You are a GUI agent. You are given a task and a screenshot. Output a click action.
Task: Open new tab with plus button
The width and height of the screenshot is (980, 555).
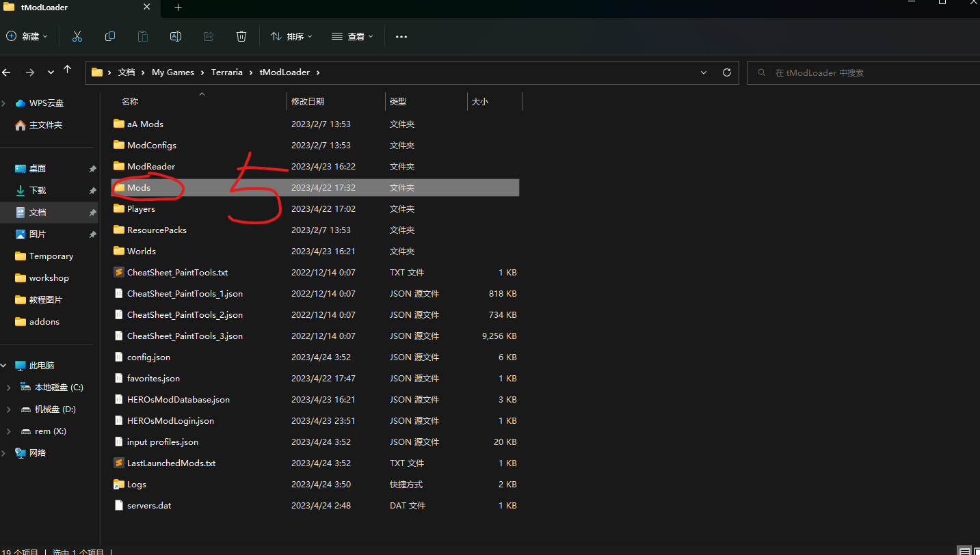click(178, 8)
